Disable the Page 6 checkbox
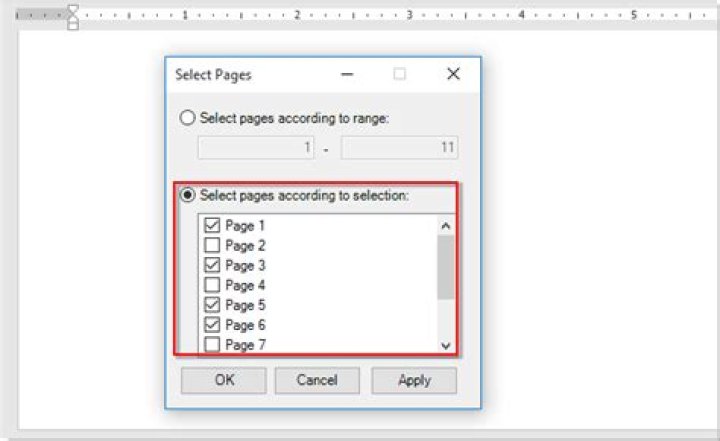 click(212, 325)
